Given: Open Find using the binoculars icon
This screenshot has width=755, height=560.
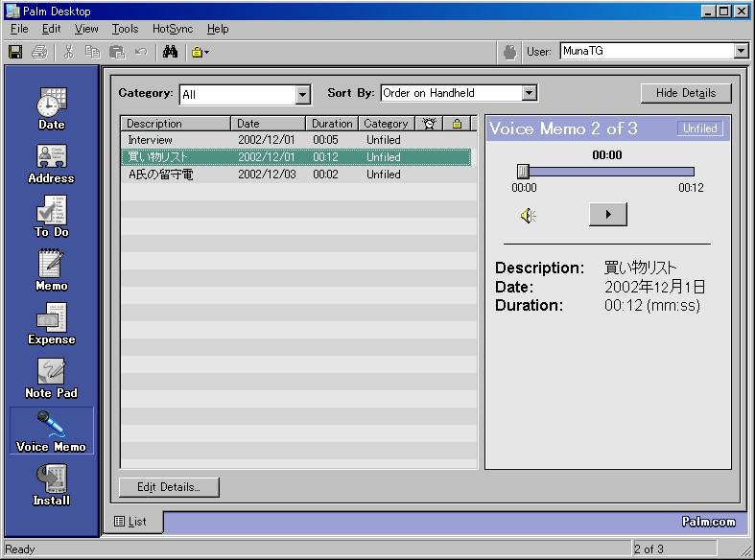Looking at the screenshot, I should coord(170,52).
